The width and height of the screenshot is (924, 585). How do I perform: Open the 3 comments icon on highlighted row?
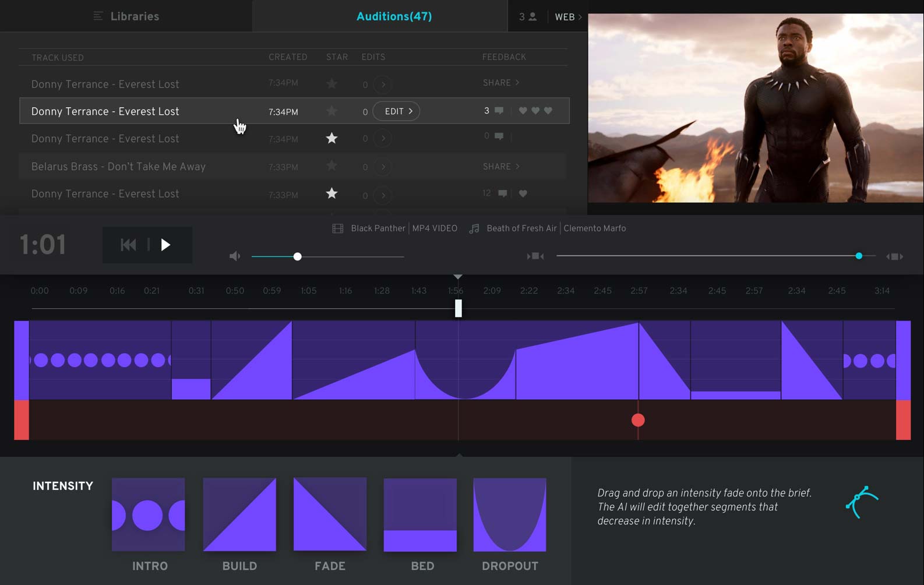[x=499, y=111]
